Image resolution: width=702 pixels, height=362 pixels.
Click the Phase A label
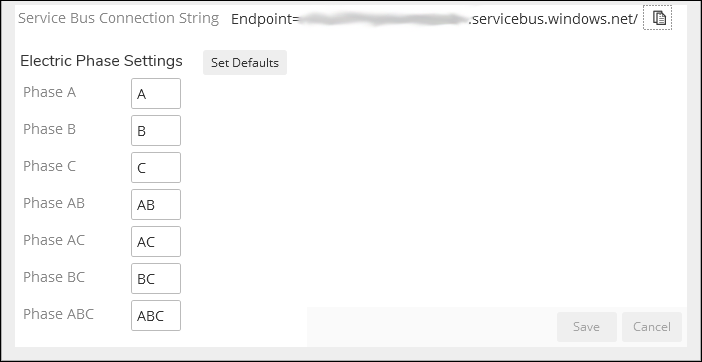(49, 92)
